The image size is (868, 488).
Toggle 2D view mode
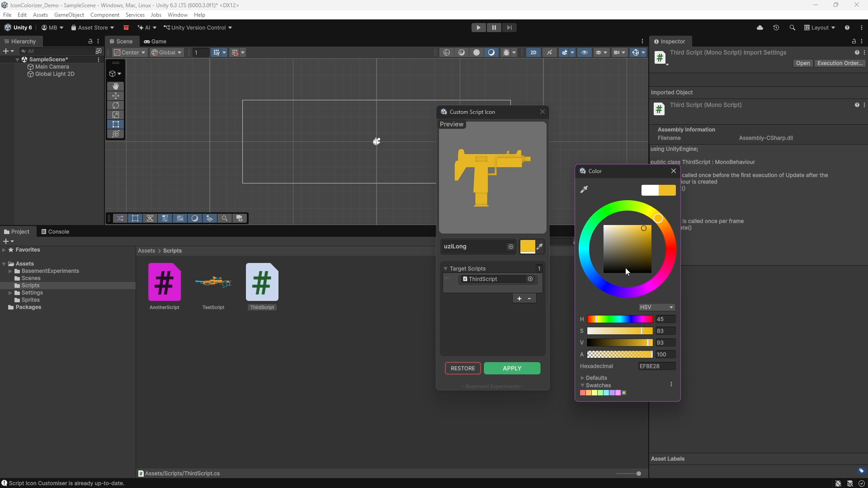(533, 52)
